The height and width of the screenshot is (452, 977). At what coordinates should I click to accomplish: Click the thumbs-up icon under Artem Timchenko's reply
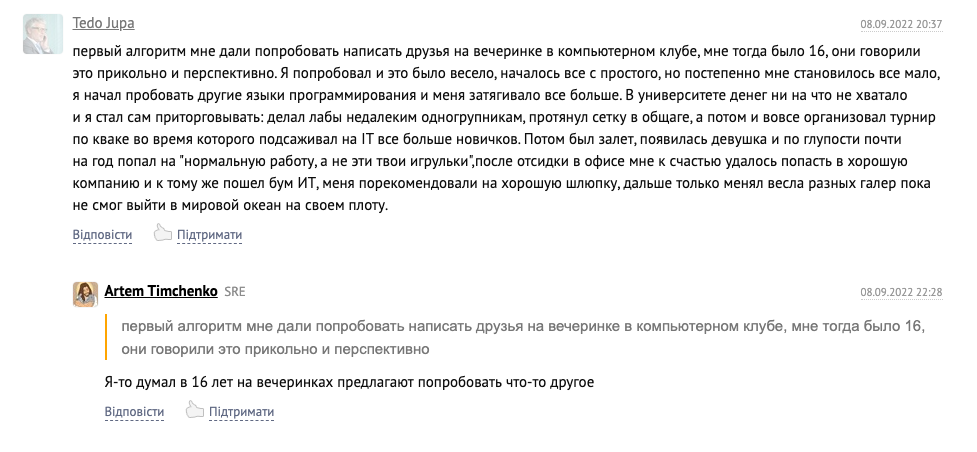coord(194,410)
